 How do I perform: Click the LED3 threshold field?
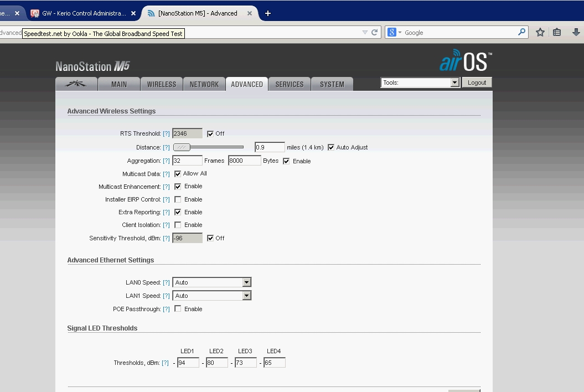pyautogui.click(x=246, y=363)
